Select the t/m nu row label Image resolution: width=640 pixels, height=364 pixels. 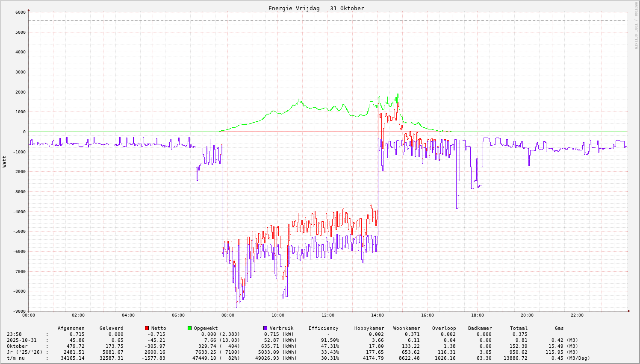tap(16, 358)
